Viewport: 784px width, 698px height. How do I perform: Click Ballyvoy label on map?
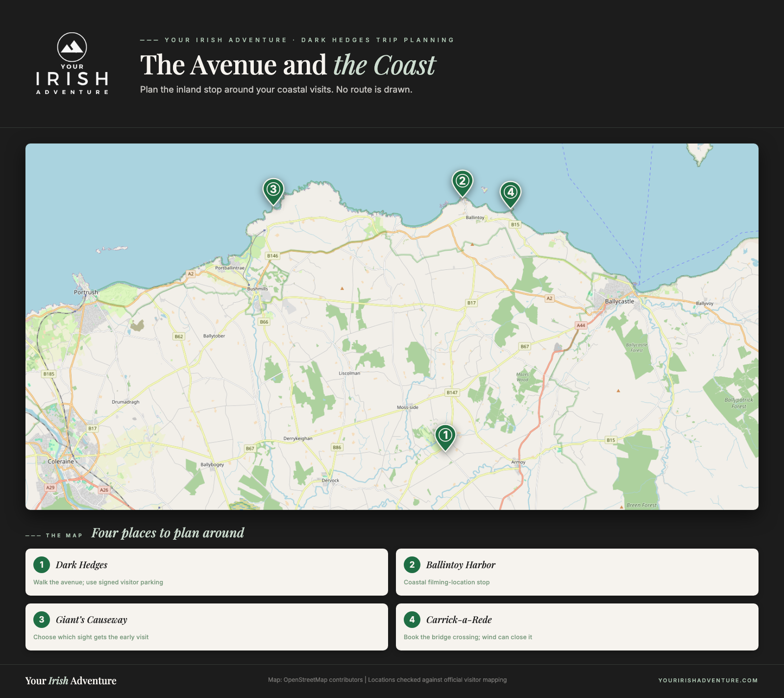point(705,304)
